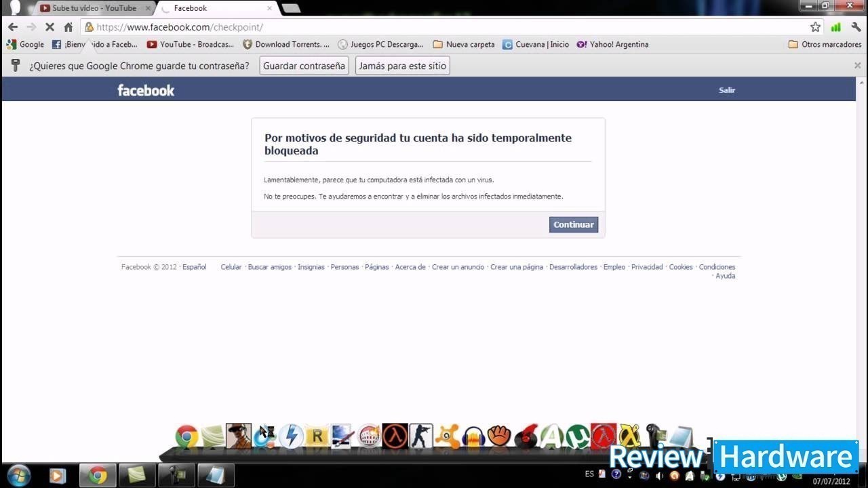Open Avast antivirus from the dock
868x488 pixels.
448,436
